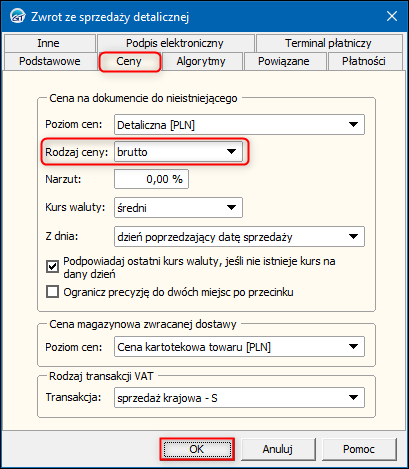This screenshot has height=469, width=409.
Task: Open the Rodzaj ceny brutto dropdown
Action: pos(178,152)
